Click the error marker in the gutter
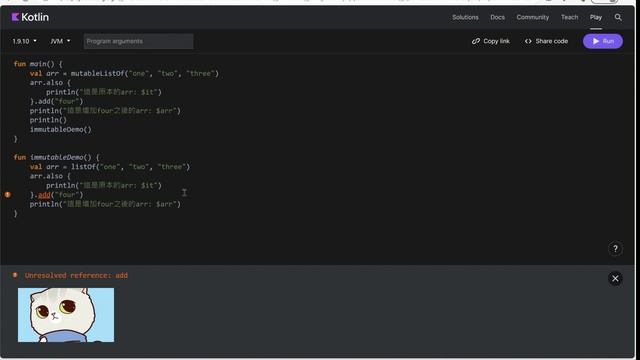Image resolution: width=640 pixels, height=360 pixels. click(7, 195)
